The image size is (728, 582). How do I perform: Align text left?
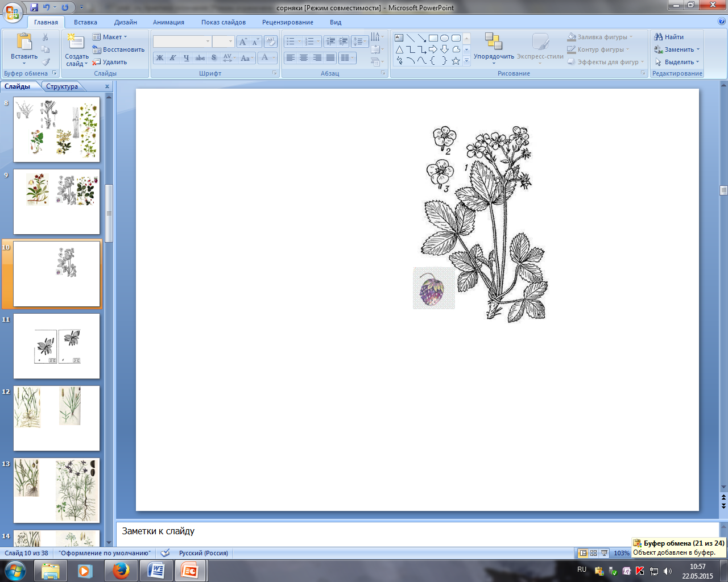click(290, 58)
